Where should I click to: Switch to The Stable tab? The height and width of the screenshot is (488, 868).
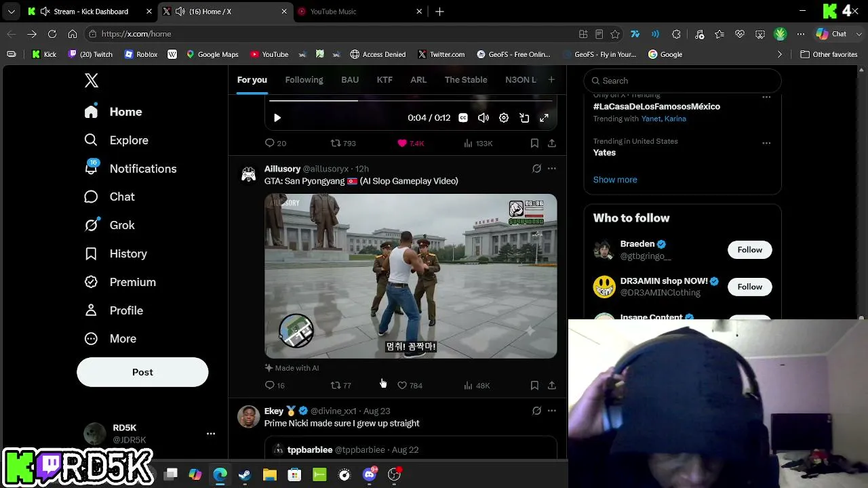[x=466, y=80]
